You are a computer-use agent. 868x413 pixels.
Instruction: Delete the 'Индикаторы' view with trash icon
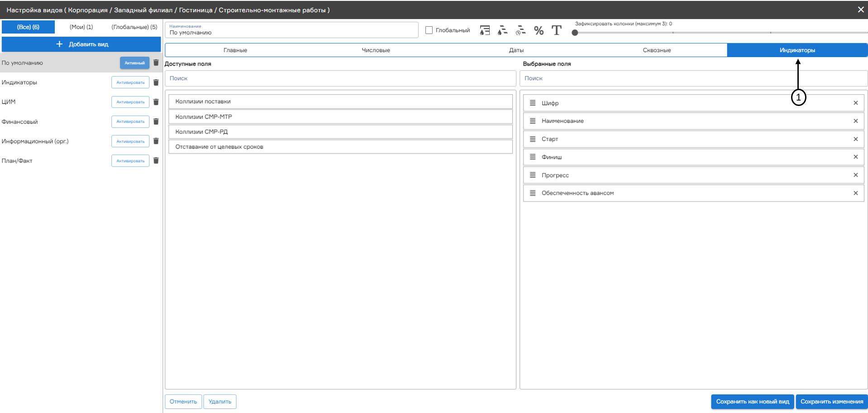[x=156, y=82]
